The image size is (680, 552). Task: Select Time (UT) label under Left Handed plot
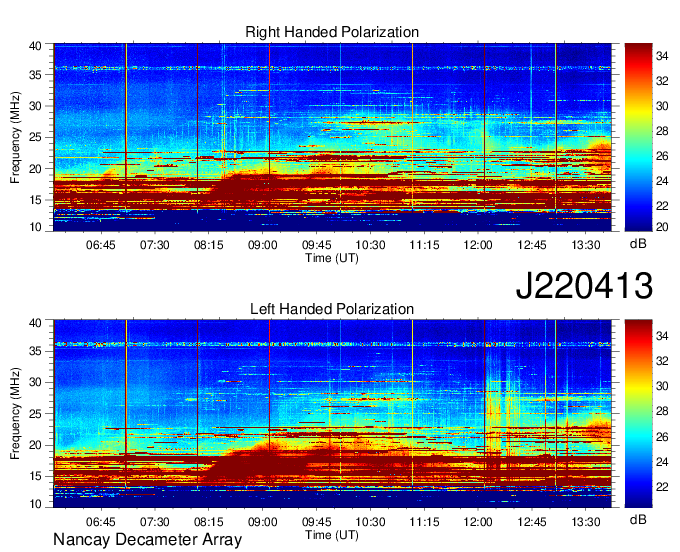pos(332,535)
